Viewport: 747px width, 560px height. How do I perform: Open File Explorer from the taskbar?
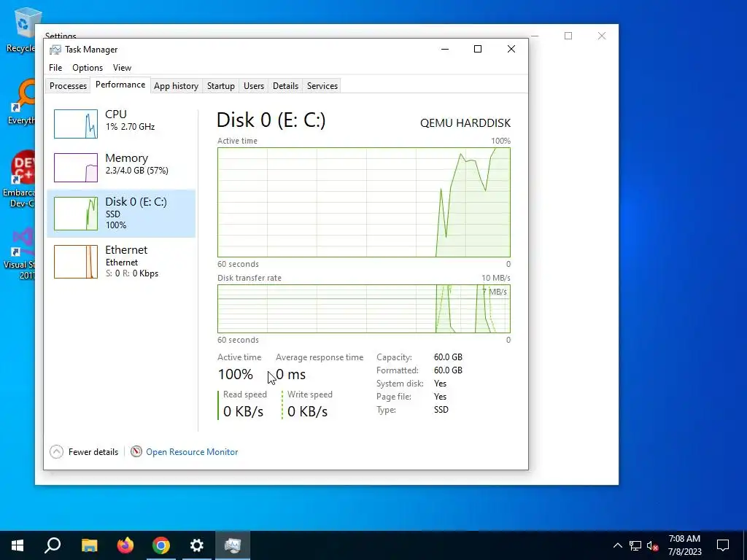[x=89, y=545]
